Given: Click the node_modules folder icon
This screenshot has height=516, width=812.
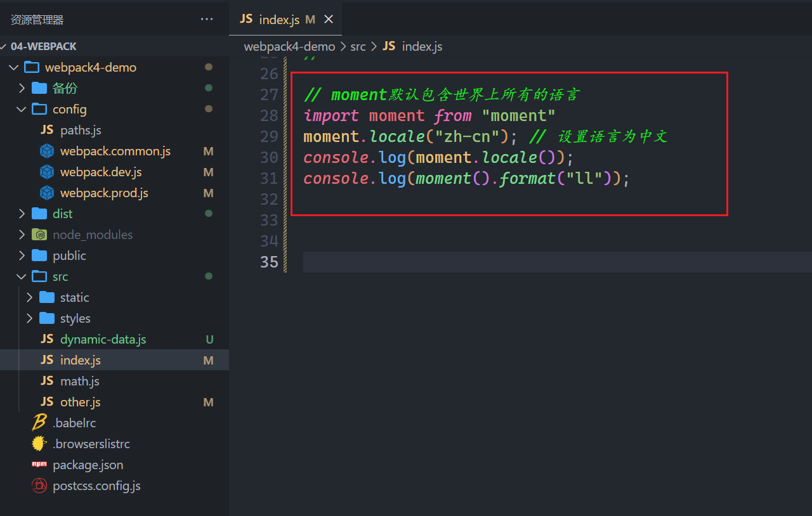Looking at the screenshot, I should 39,235.
